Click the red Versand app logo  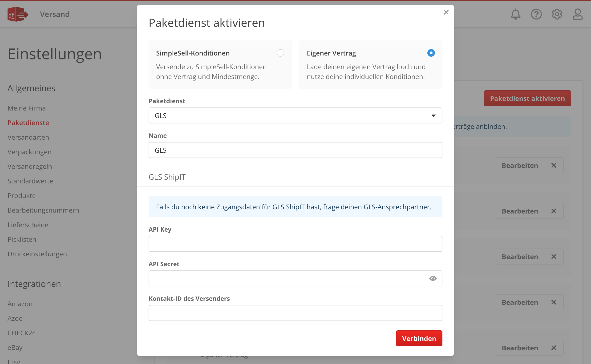coord(18,14)
